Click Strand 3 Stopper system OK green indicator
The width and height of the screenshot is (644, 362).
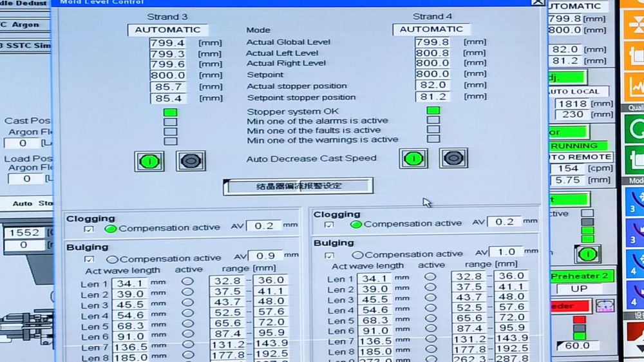point(170,112)
